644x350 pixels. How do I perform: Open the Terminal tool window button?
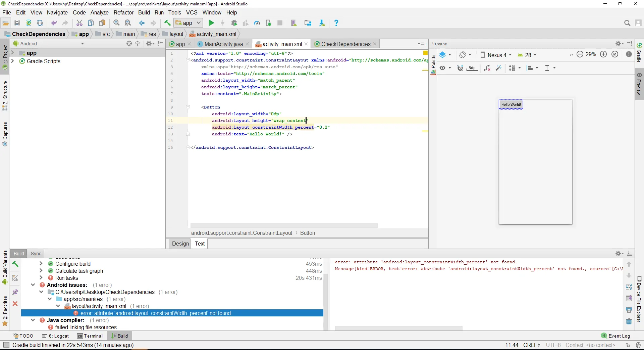pyautogui.click(x=90, y=336)
